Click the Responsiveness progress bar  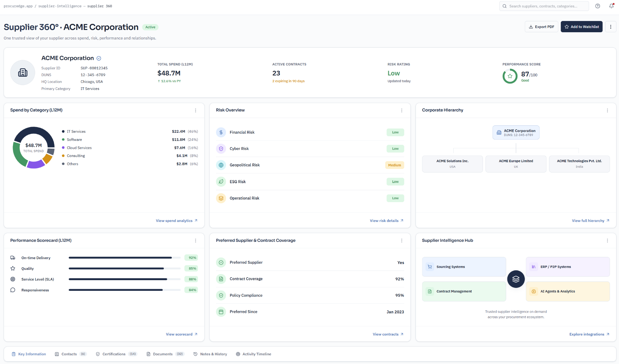pos(124,290)
